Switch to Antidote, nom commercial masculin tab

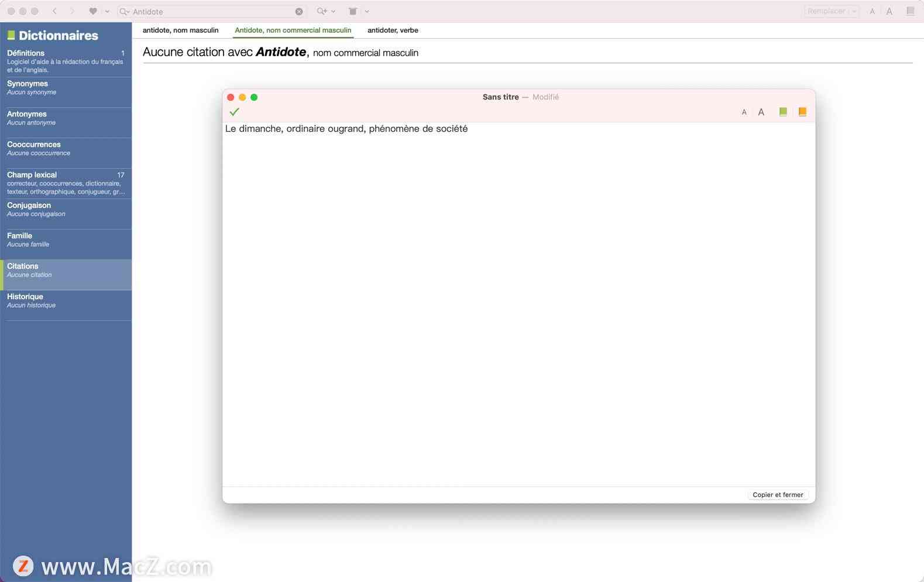tap(293, 30)
